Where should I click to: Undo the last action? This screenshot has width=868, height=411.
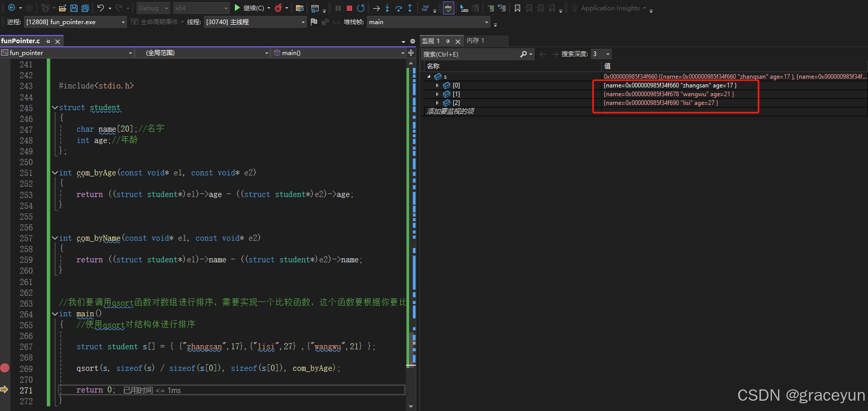(x=101, y=8)
